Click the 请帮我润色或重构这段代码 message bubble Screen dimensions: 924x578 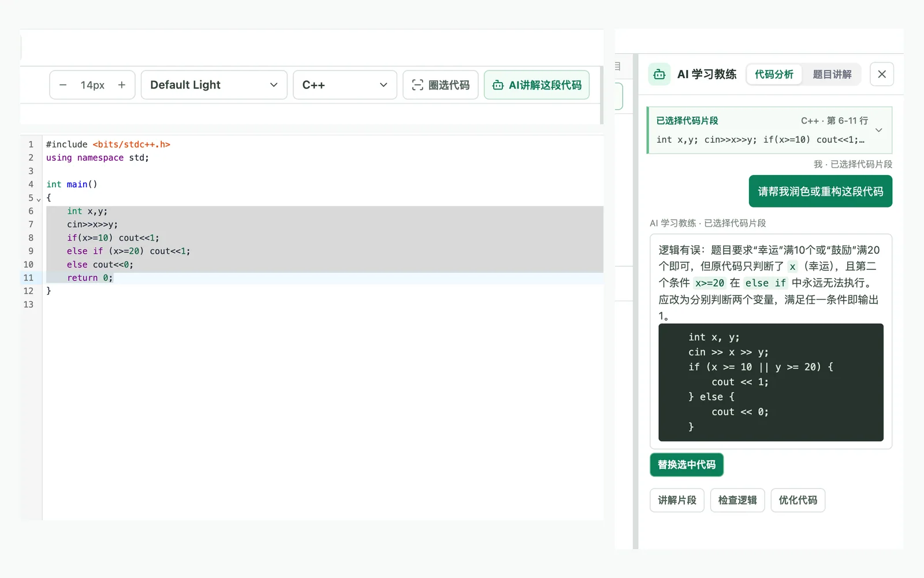pyautogui.click(x=821, y=191)
